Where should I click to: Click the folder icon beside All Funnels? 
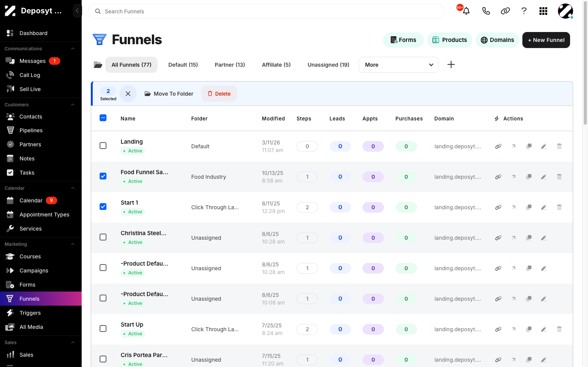pyautogui.click(x=98, y=65)
